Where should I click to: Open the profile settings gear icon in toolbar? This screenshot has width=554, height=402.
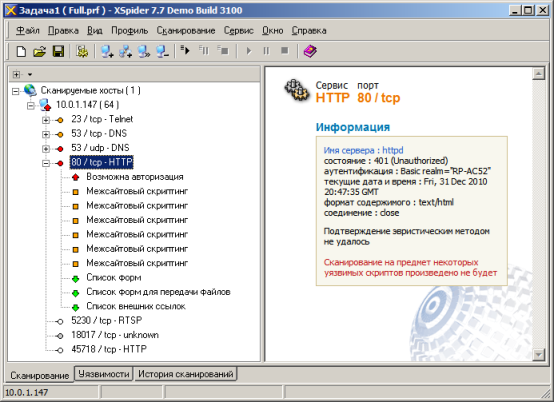[82, 52]
